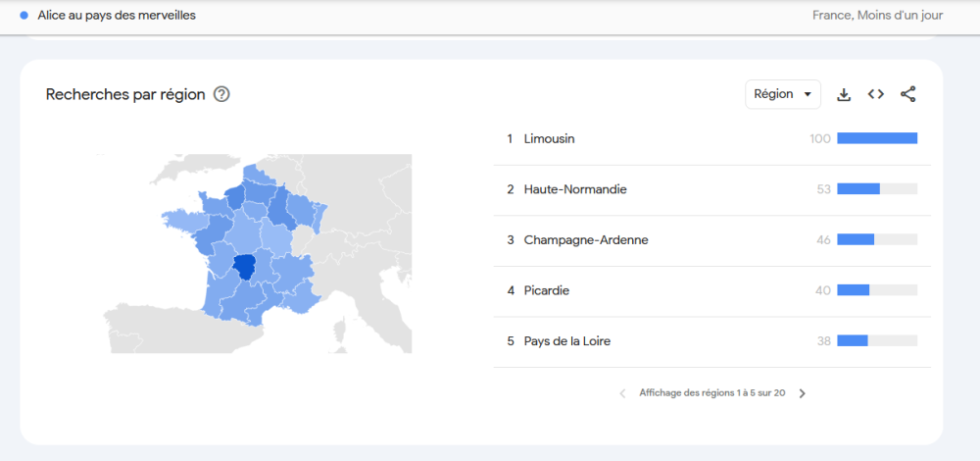Go to next page of regions
The width and height of the screenshot is (980, 461).
click(x=803, y=393)
